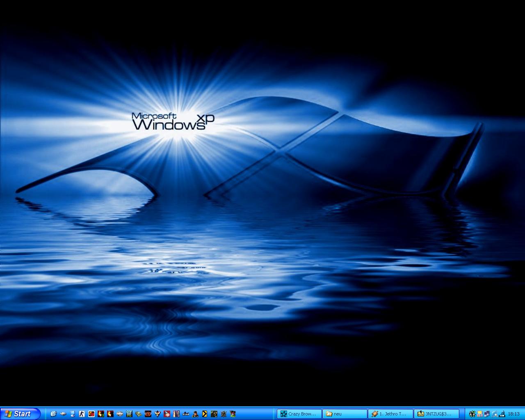The height and width of the screenshot is (420, 525).
Task: Open the dual monitors tray icon
Action: tap(487, 414)
